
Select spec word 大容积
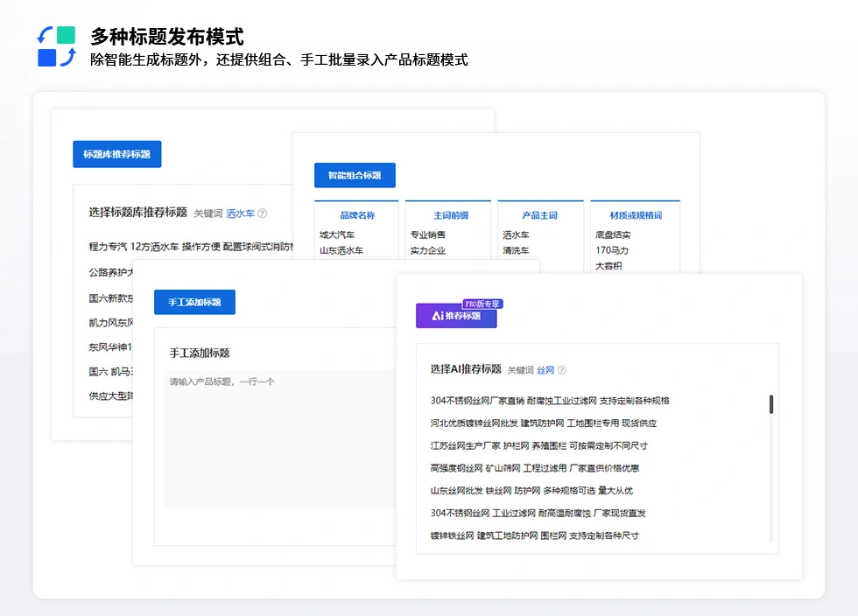(x=608, y=266)
